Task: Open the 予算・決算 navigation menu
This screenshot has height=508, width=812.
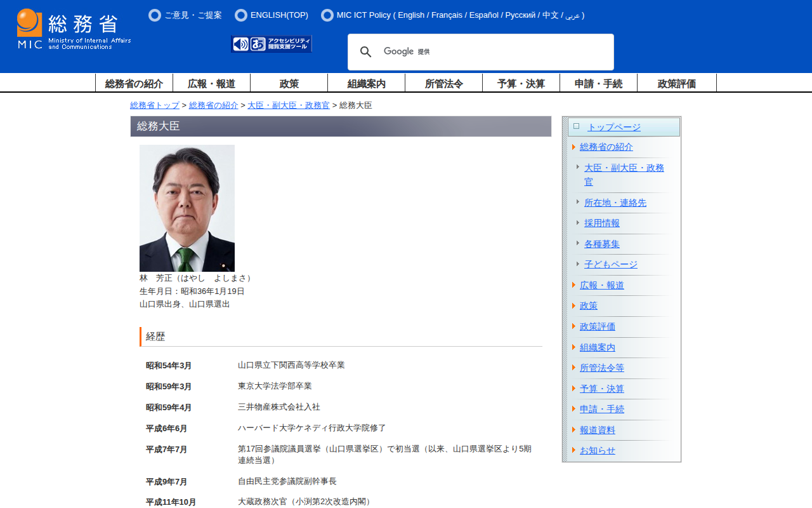Action: point(521,84)
